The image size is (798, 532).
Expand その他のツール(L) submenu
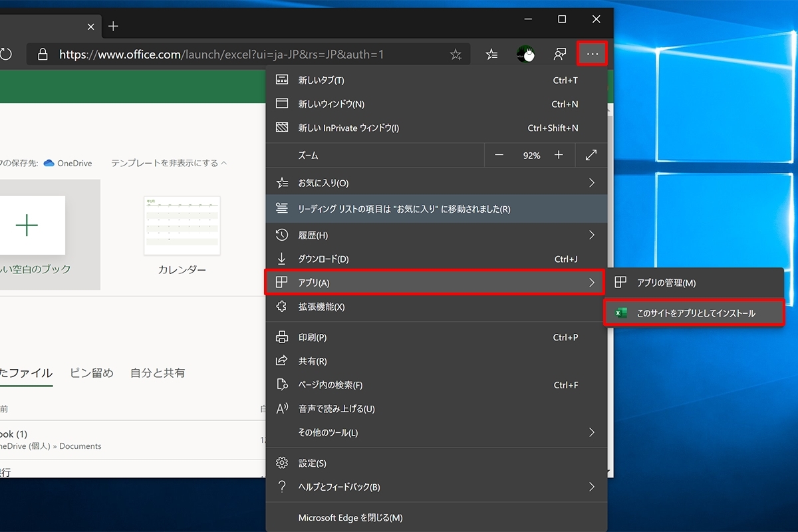point(436,433)
